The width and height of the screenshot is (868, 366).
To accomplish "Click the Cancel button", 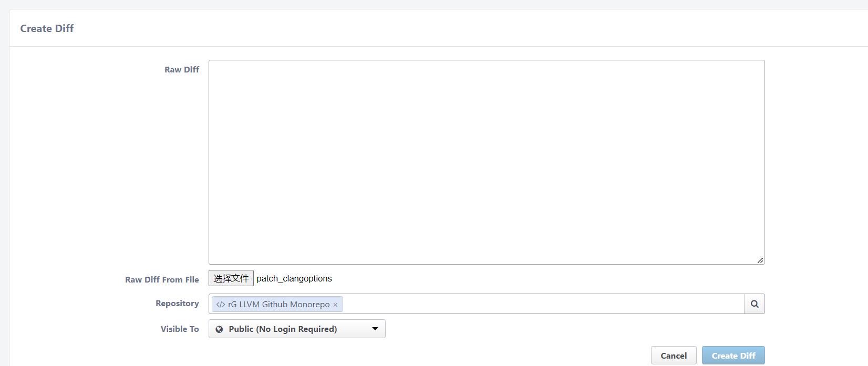I will tap(673, 355).
